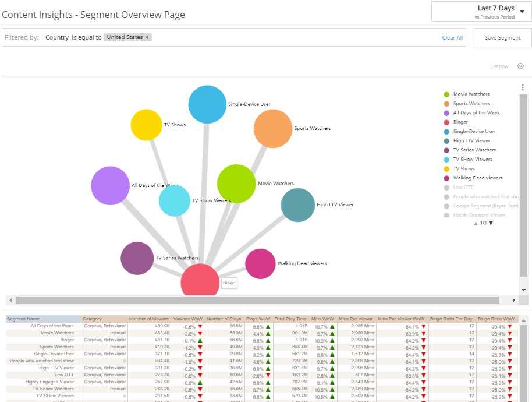
Task: Remove the United States filter chip
Action: [x=147, y=37]
